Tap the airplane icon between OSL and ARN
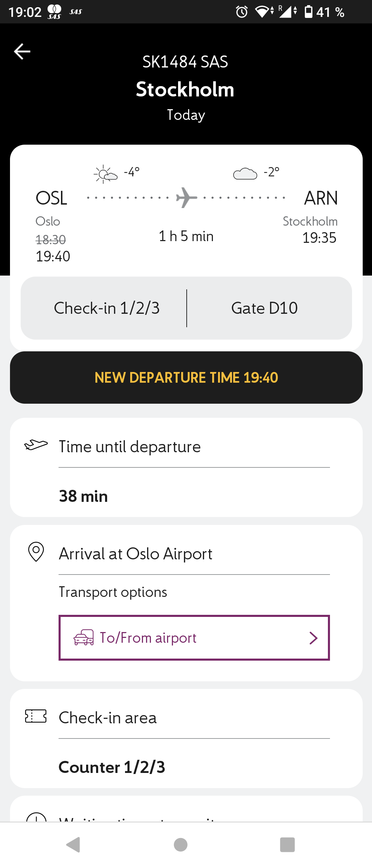 [x=186, y=198]
